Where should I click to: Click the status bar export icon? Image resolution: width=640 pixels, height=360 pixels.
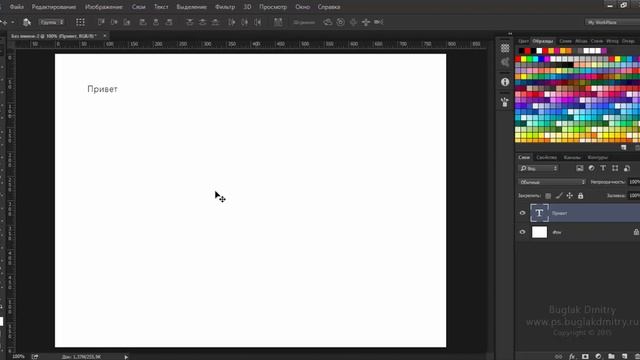tap(35, 357)
